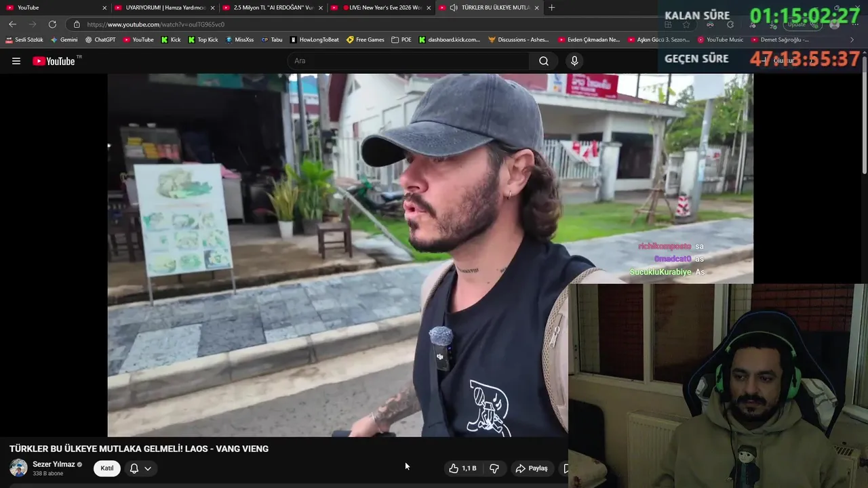Open the YouTube Music bookmark
Screen dimensions: 868x488
720,40
